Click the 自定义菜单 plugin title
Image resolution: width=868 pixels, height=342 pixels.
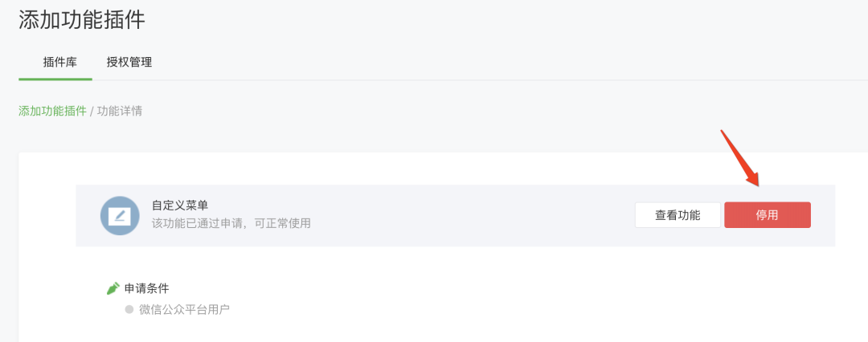180,206
